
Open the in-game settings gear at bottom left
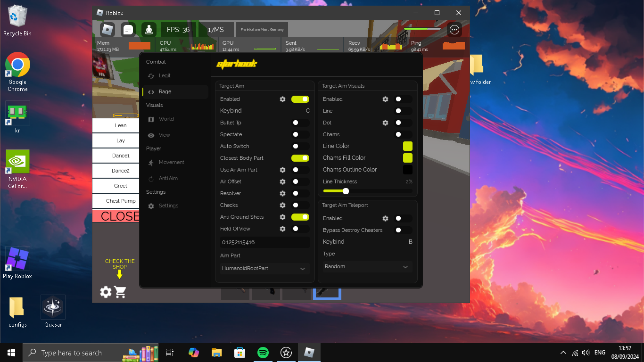[x=106, y=292]
